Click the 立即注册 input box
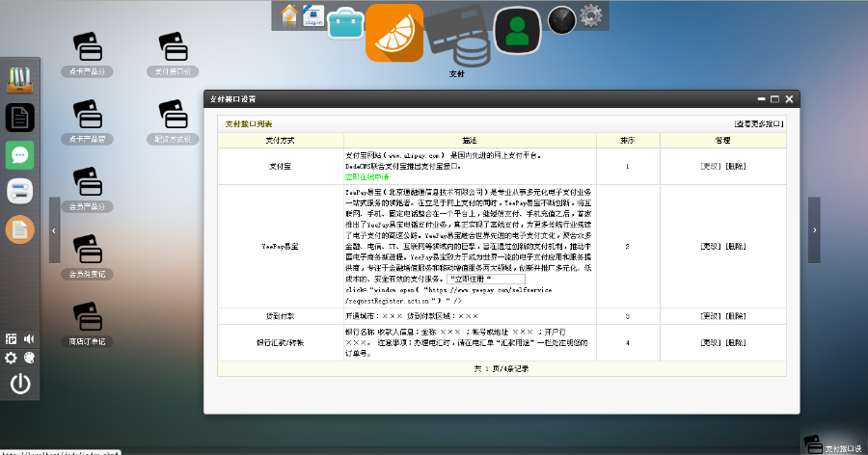The image size is (868, 455). pyautogui.click(x=486, y=279)
